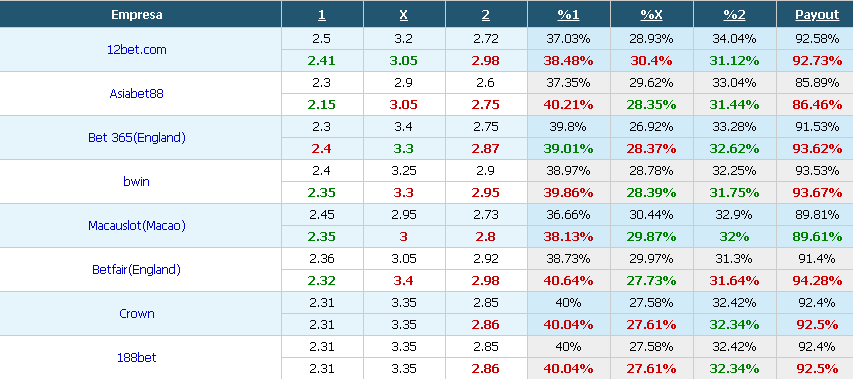Select Betfair's red 94.28% payout cell
The width and height of the screenshot is (853, 379).
click(x=817, y=281)
